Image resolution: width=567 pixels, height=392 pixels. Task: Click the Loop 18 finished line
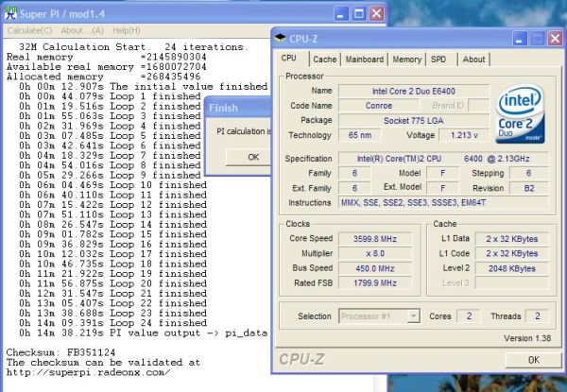tap(112, 264)
